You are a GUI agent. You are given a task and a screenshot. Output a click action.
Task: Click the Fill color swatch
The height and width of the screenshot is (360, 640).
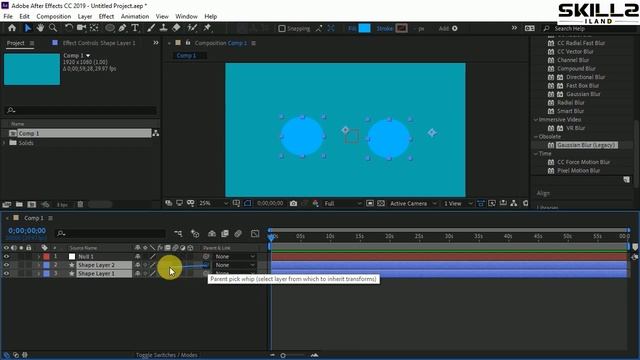(364, 28)
